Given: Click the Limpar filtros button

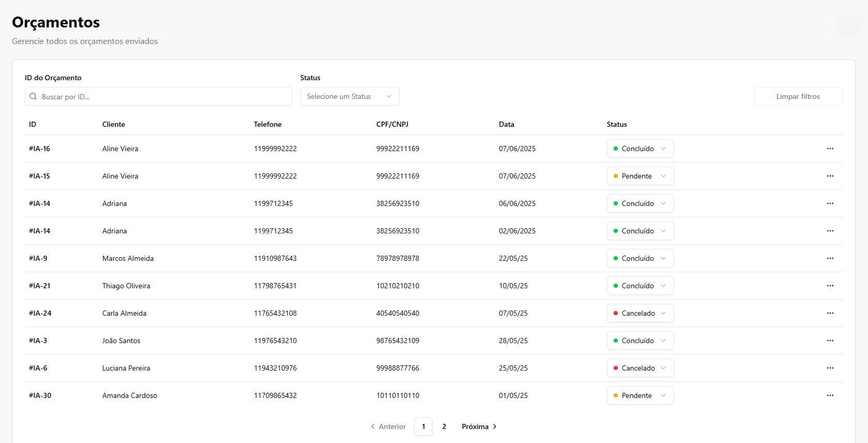Looking at the screenshot, I should [798, 96].
